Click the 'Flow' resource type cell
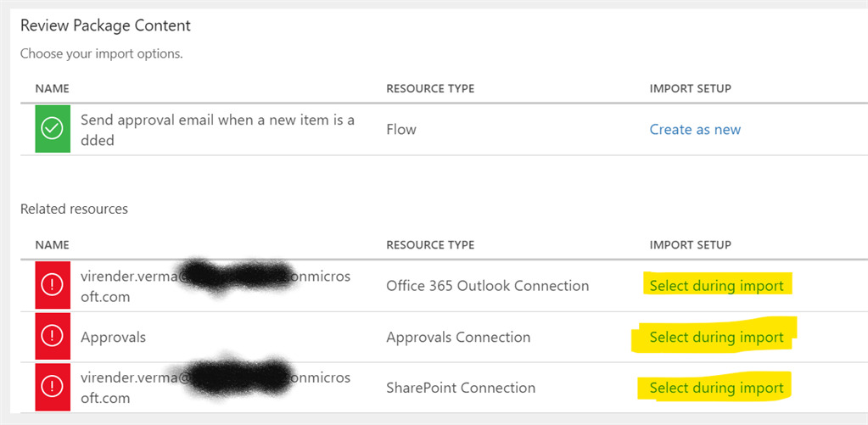The image size is (868, 425). 401,130
